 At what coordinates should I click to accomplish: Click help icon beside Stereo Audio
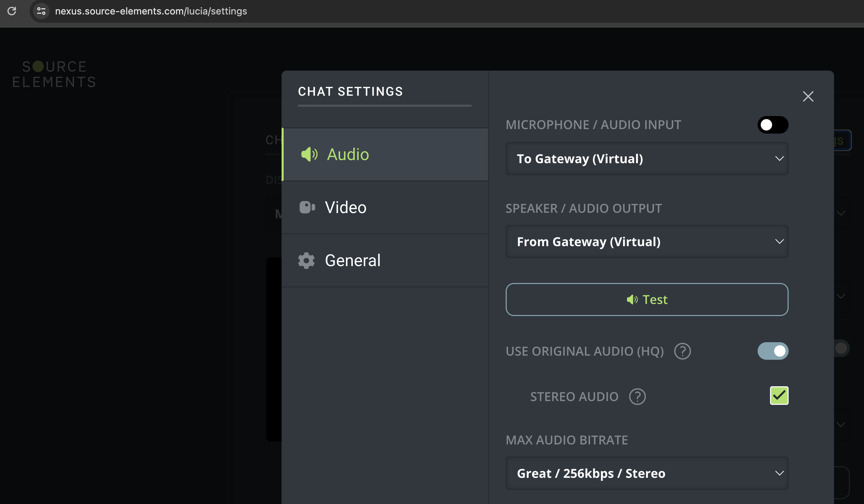pyautogui.click(x=637, y=397)
